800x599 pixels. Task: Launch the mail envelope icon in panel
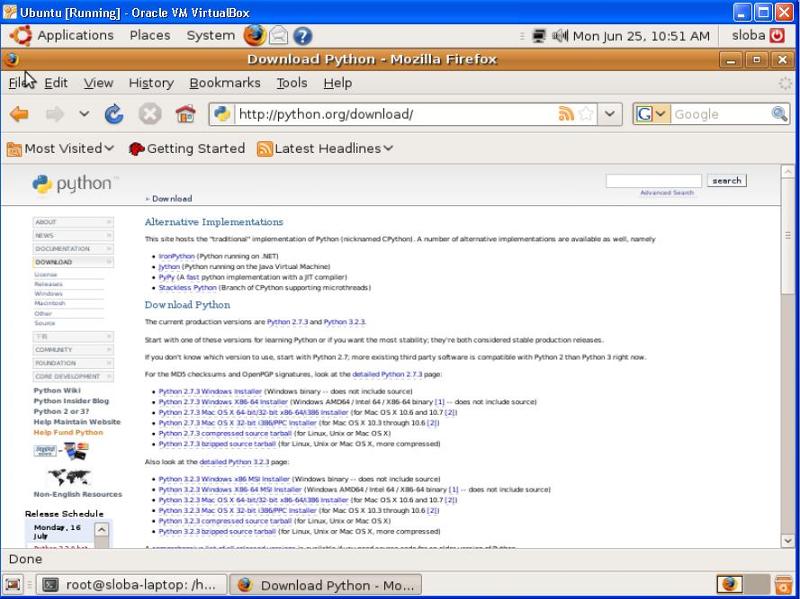279,36
